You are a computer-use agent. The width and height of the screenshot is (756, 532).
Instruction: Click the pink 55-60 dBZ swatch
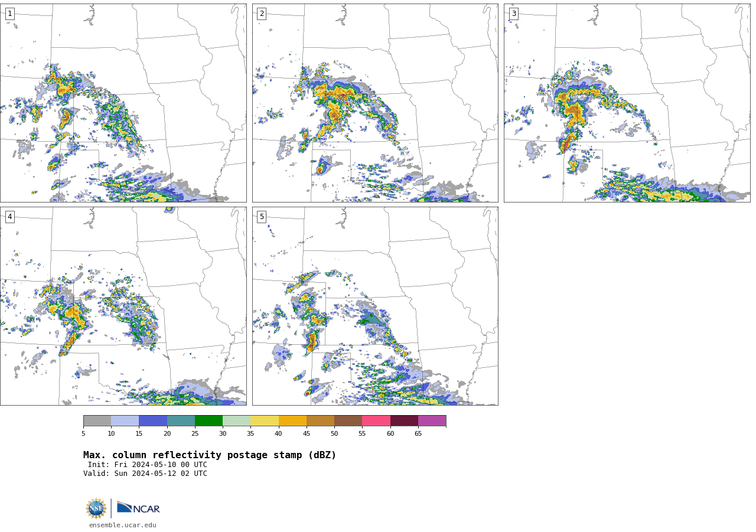(x=376, y=420)
